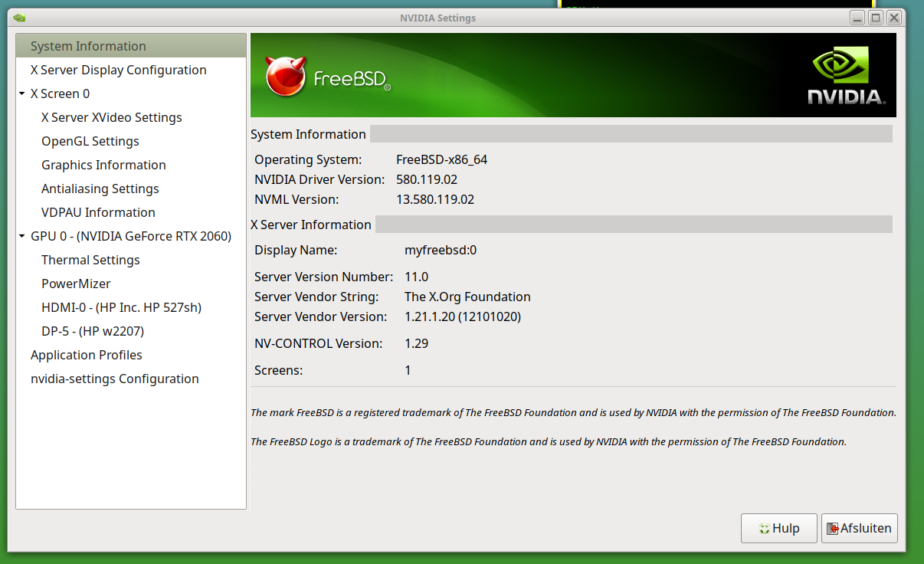Open Antialiasing Settings
This screenshot has height=564, width=924.
[x=100, y=189]
